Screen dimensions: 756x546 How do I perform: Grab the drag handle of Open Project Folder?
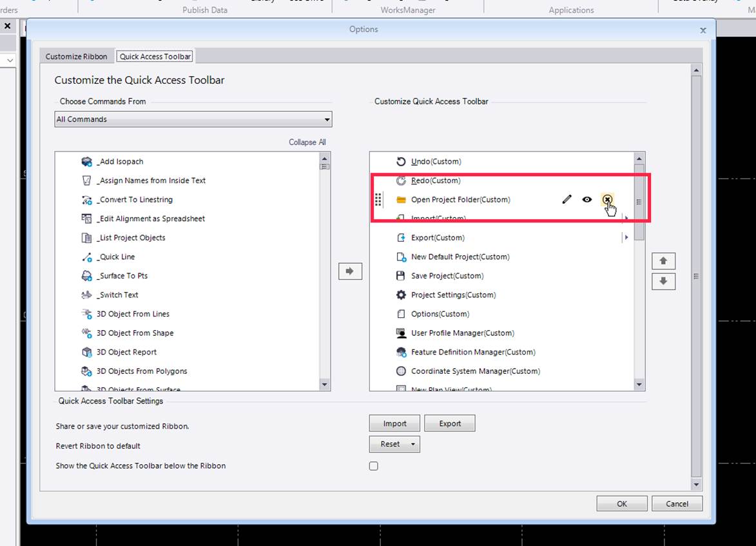pyautogui.click(x=378, y=199)
